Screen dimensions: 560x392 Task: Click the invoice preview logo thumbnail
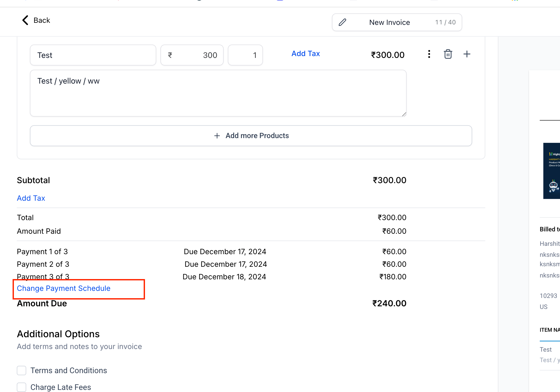point(552,171)
